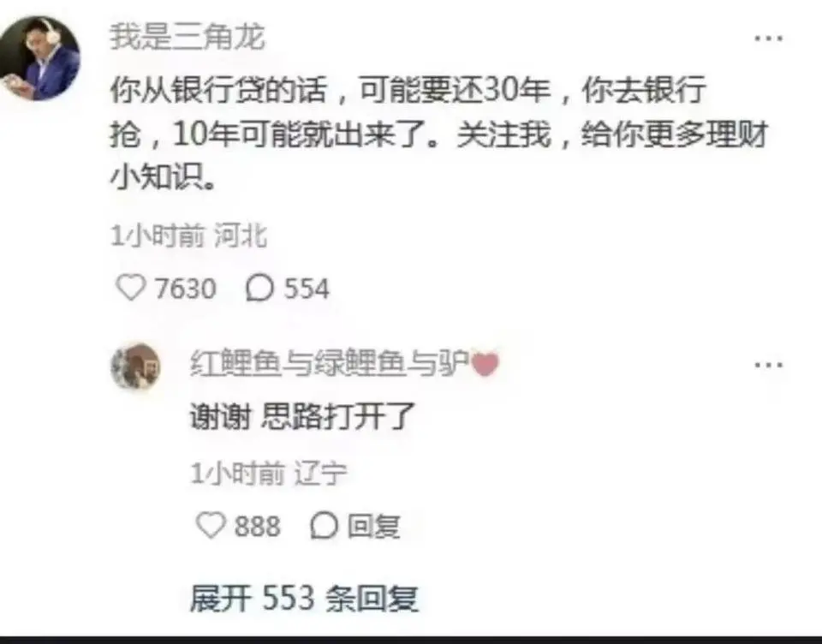
Task: Click the 888 like count
Action: point(258,526)
